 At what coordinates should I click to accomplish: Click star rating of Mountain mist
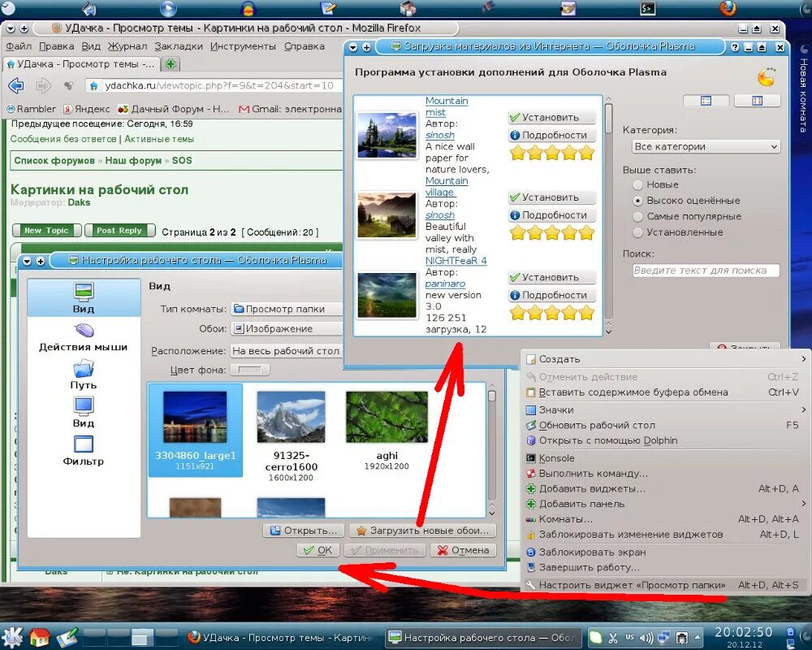552,153
